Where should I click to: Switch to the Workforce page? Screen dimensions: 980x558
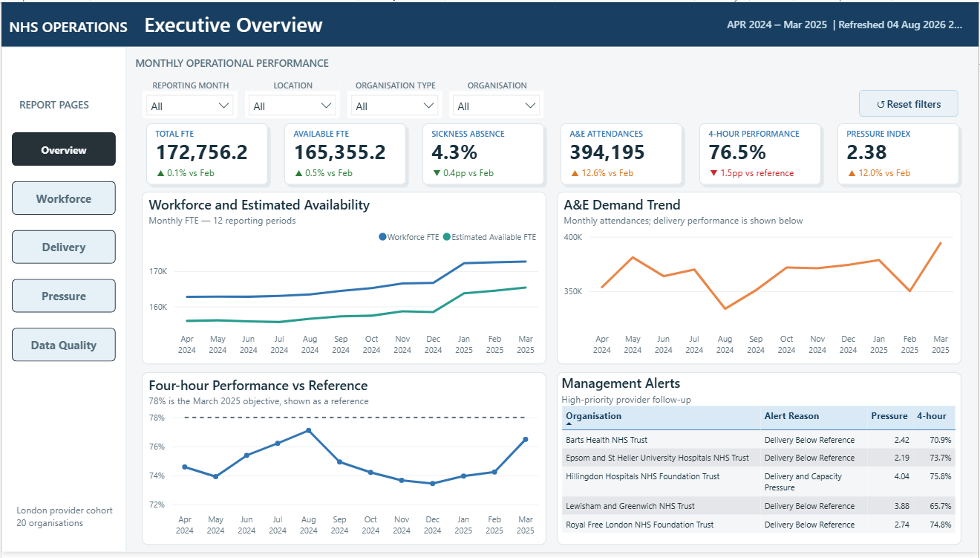[x=64, y=198]
